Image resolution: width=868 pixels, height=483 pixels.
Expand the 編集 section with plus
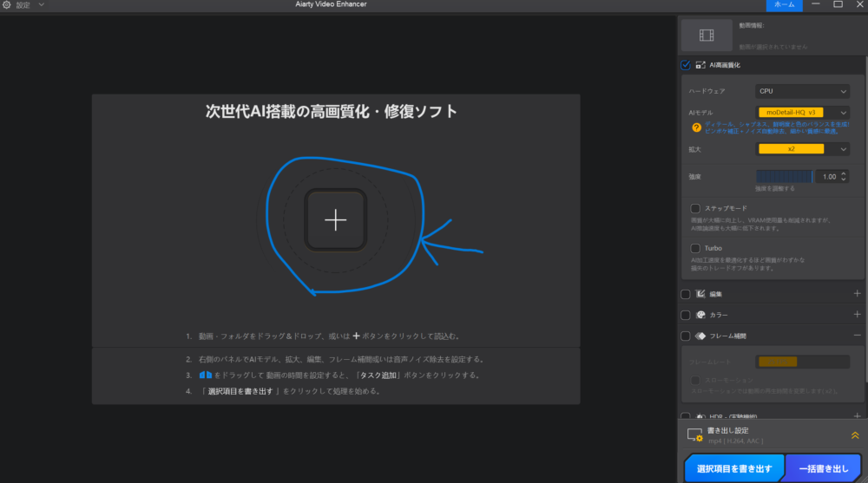857,294
